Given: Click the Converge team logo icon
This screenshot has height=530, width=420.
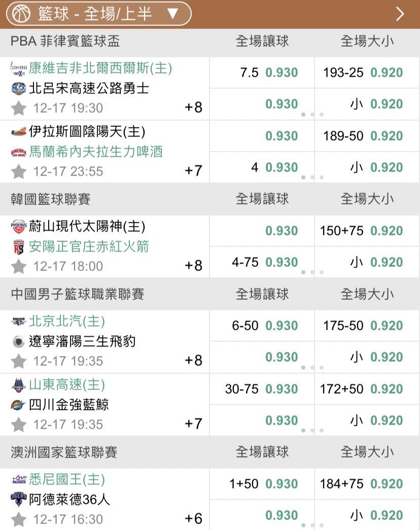Looking at the screenshot, I should pyautogui.click(x=19, y=68).
